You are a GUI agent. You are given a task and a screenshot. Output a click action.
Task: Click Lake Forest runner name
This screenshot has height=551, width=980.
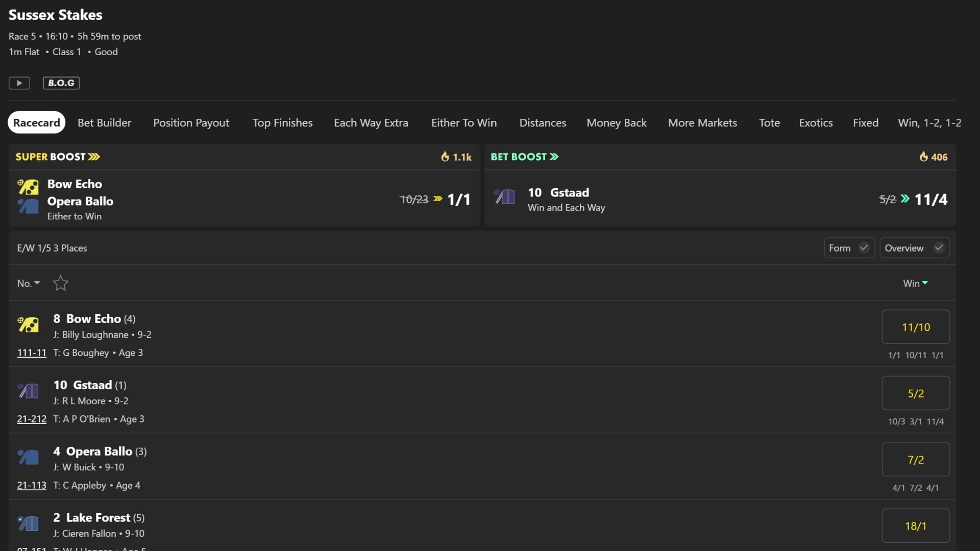coord(98,517)
